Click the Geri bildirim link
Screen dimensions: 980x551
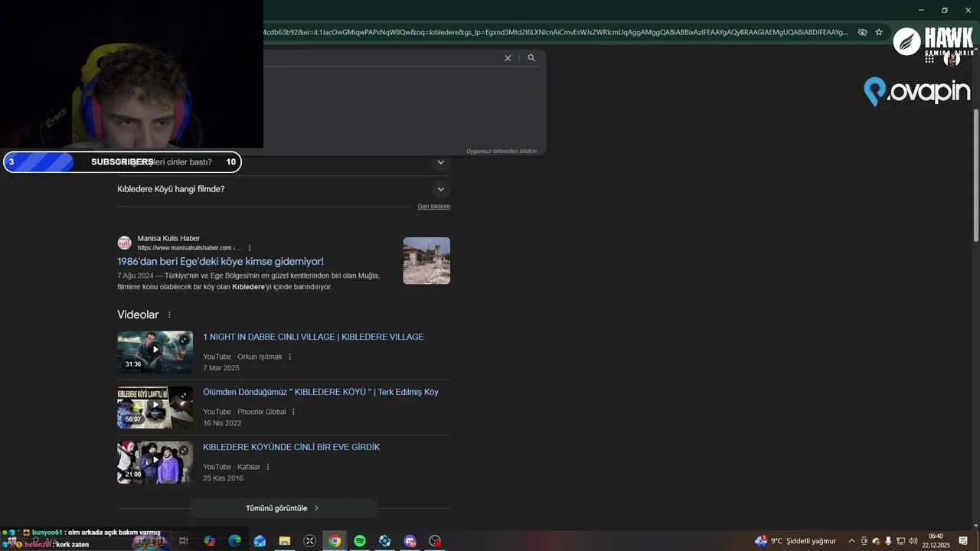tap(433, 207)
